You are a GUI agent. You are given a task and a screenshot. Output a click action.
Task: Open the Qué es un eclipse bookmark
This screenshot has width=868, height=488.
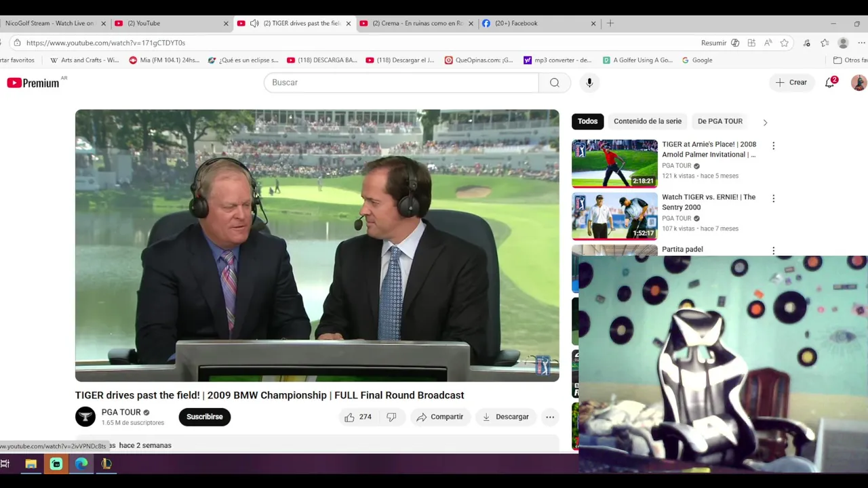click(x=243, y=60)
